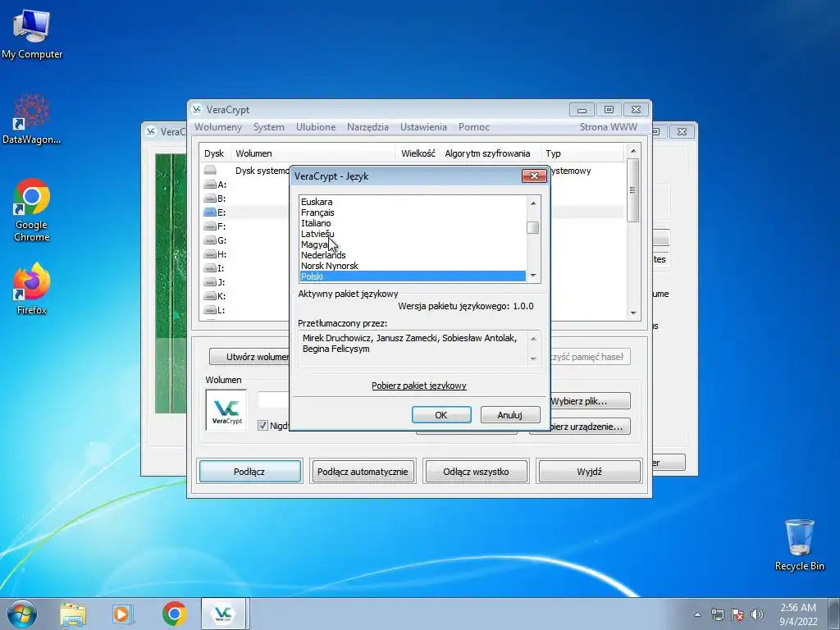Select Nederlands in language list
The image size is (840, 630).
(x=413, y=256)
